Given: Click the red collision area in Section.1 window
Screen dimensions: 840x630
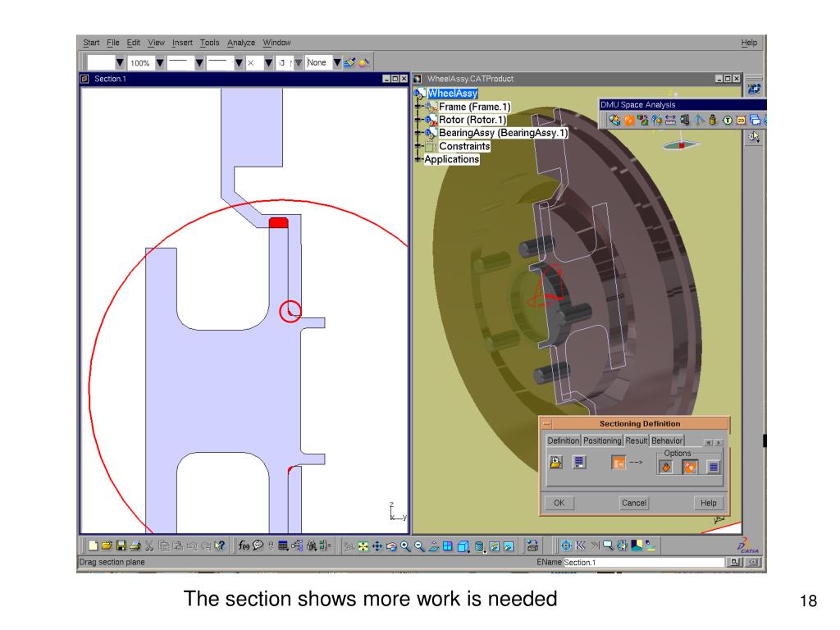Looking at the screenshot, I should click(279, 222).
